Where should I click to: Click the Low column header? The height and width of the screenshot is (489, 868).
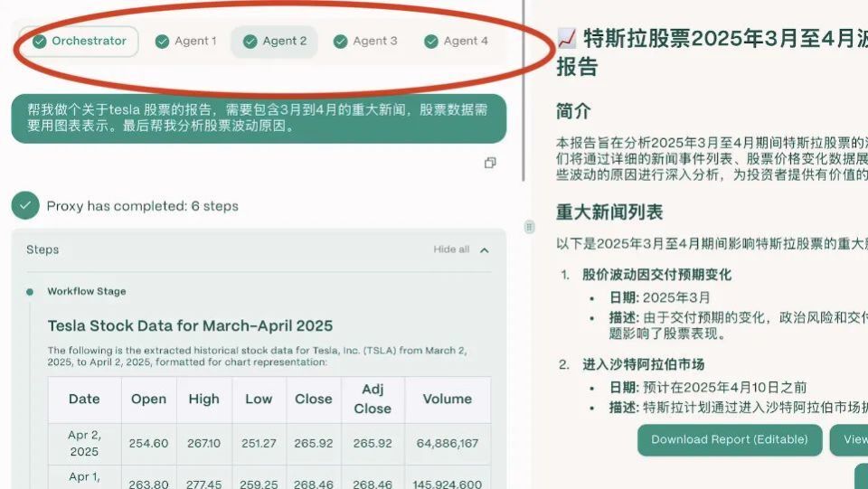coord(259,400)
